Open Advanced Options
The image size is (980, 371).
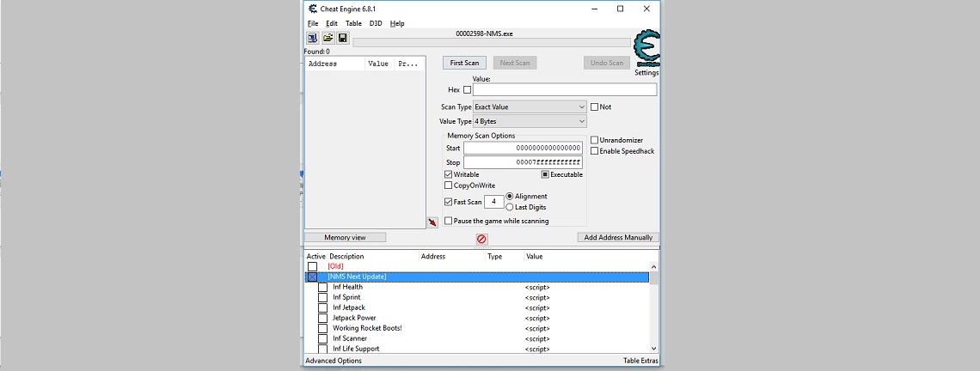coord(334,361)
